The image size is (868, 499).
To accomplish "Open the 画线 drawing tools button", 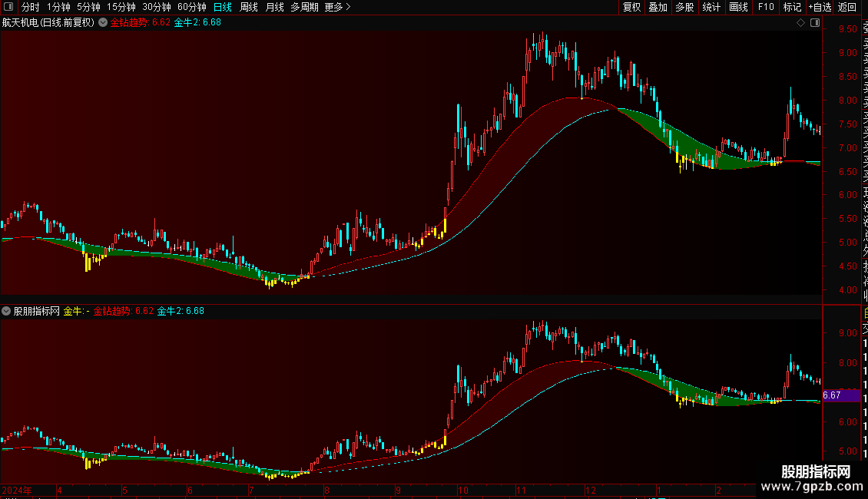I will pos(738,7).
